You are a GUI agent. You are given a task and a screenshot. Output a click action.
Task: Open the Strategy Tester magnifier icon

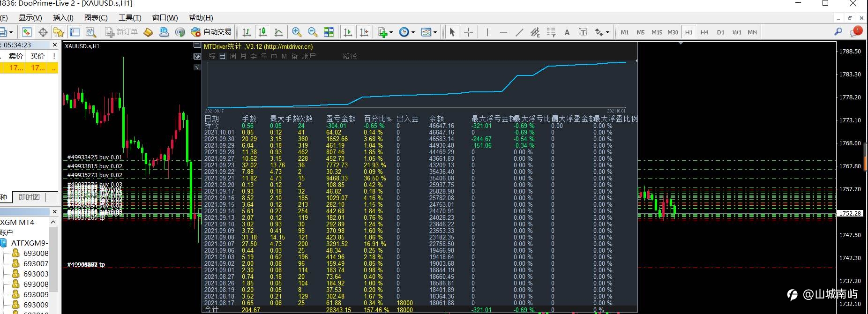tap(91, 32)
